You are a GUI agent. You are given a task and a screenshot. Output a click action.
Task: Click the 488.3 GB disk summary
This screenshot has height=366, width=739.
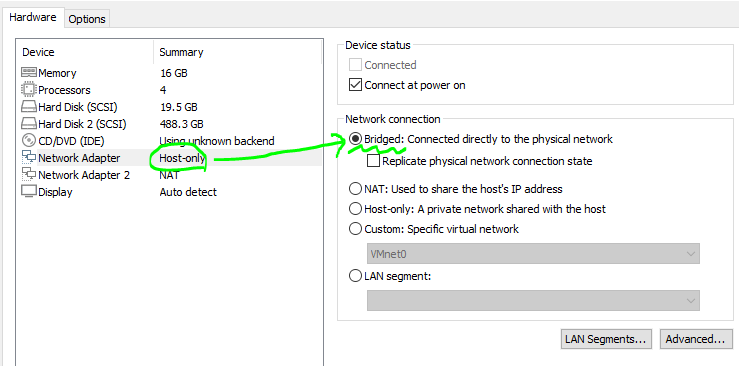point(181,124)
